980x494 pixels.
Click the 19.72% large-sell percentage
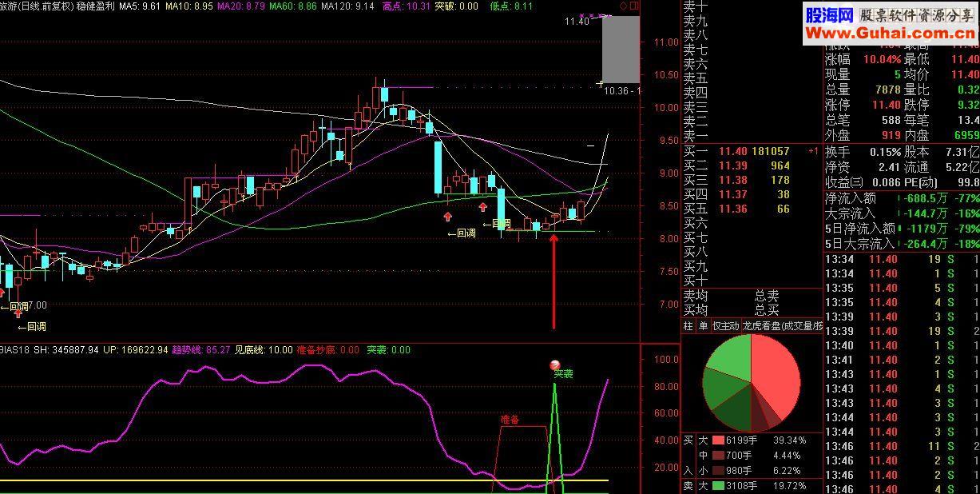(x=790, y=486)
